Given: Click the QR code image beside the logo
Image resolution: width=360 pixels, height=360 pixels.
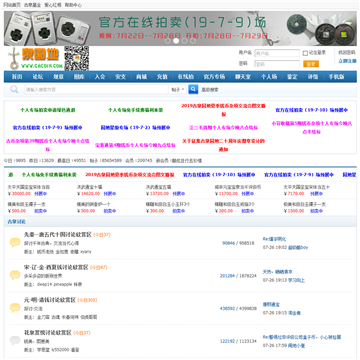Looking at the screenshot, I should point(76,58).
